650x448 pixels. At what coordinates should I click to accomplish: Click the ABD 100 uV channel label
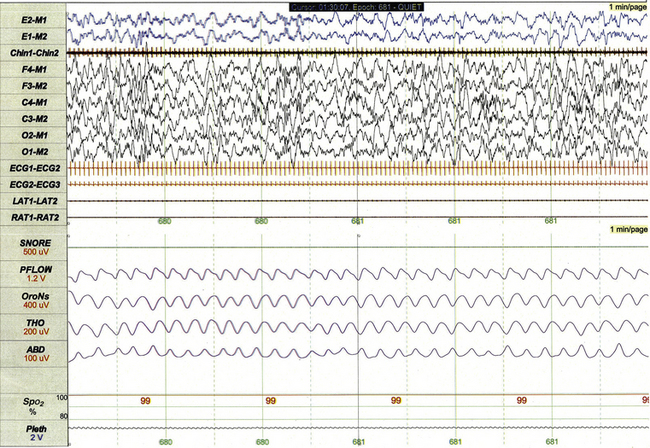(25, 354)
